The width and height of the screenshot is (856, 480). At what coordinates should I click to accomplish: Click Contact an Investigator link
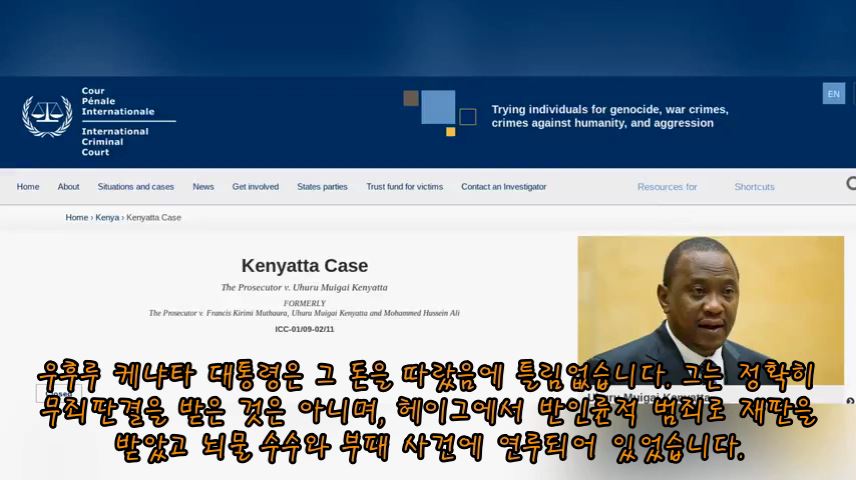(503, 186)
